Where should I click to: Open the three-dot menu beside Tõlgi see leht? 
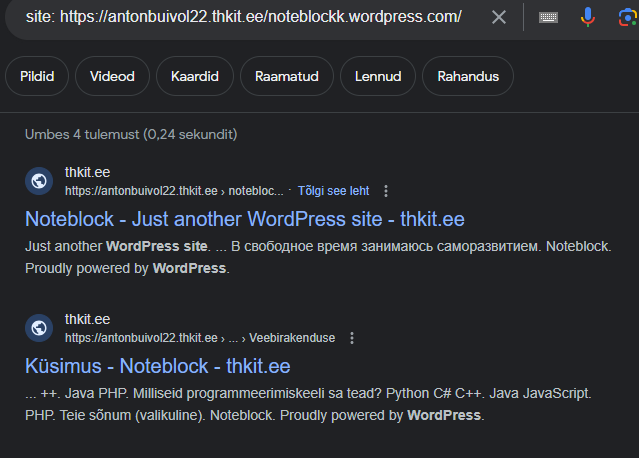point(386,191)
